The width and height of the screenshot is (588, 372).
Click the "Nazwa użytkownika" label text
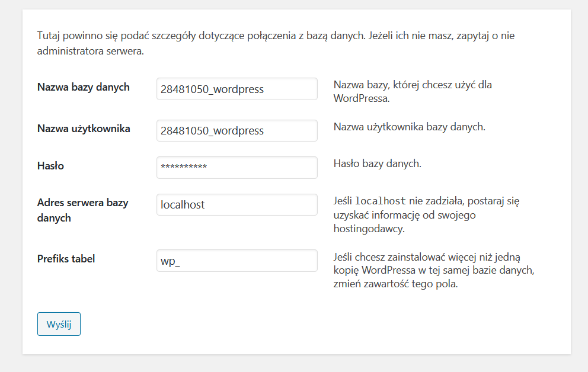click(84, 129)
